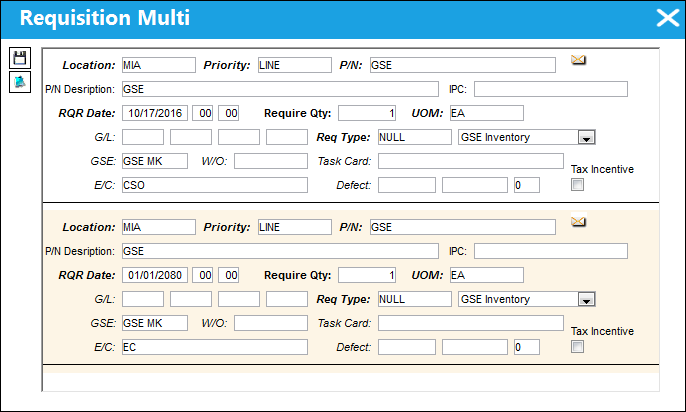Toggle Tax Incentive checkbox in second requisition
The width and height of the screenshot is (686, 412).
pos(577,347)
